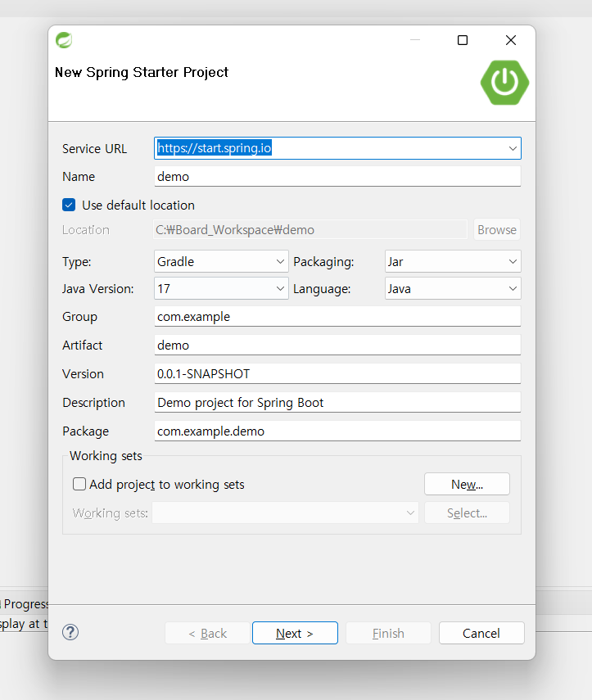Uncheck Use default location checkbox
This screenshot has height=700, width=592.
click(x=69, y=205)
